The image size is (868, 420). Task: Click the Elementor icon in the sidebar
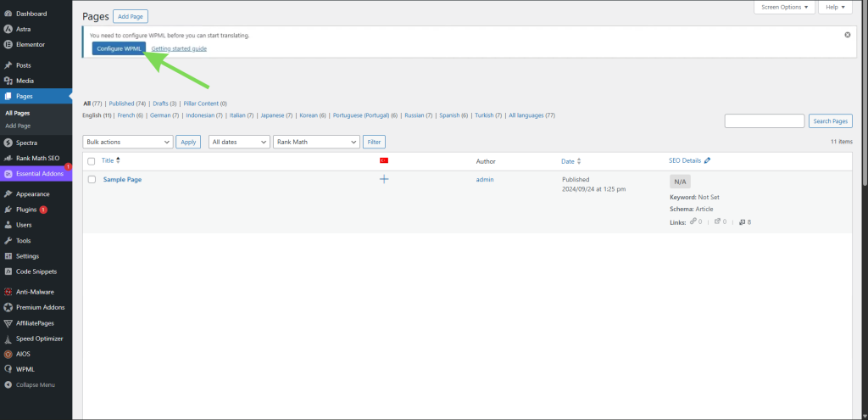[x=8, y=44]
